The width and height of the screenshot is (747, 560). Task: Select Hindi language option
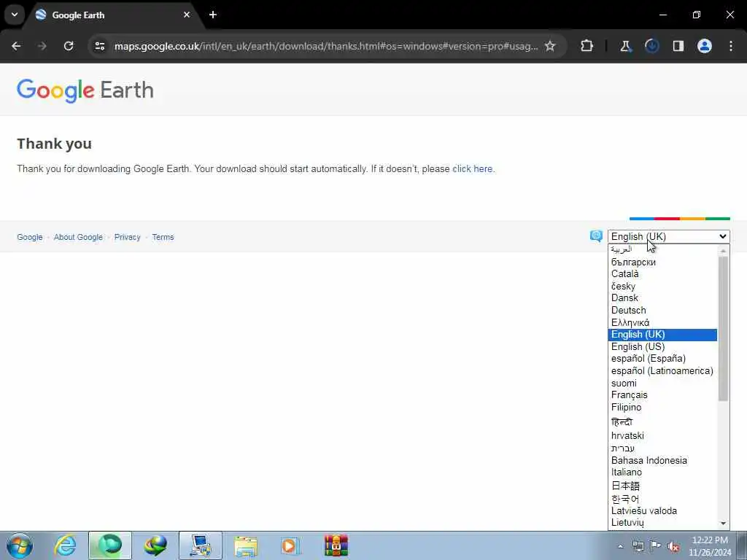(x=662, y=422)
